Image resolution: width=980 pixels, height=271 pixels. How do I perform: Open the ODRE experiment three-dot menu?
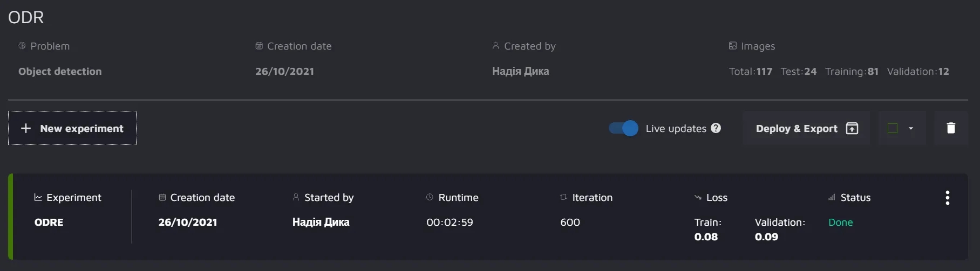947,198
